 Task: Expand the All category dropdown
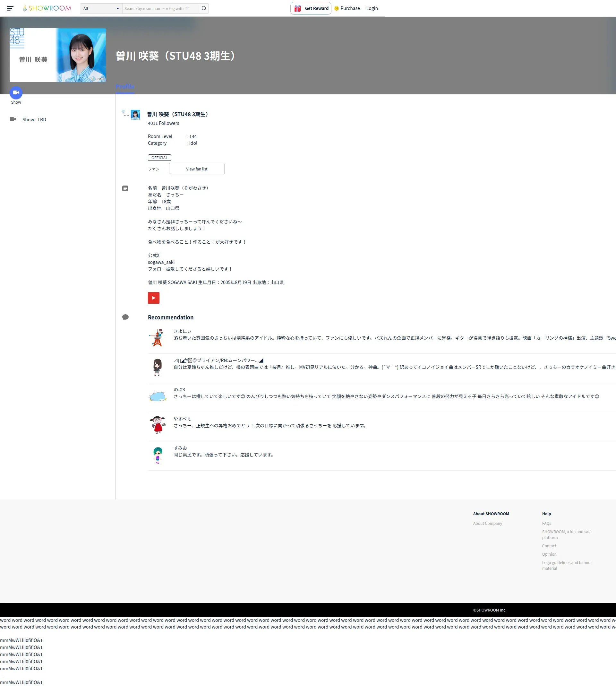point(101,8)
